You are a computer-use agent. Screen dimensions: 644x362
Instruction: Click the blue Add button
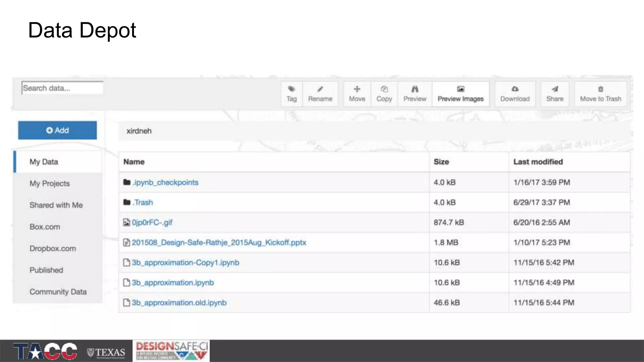pyautogui.click(x=57, y=130)
